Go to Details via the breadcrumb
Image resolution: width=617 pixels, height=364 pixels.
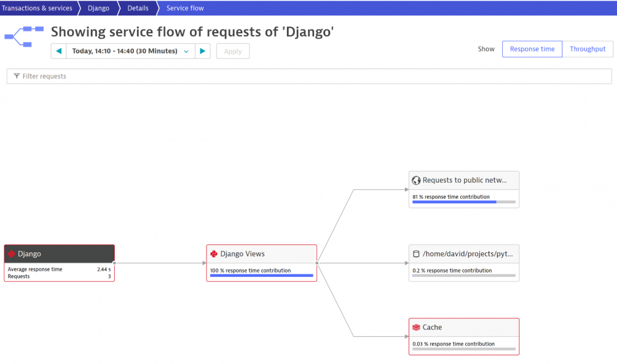click(137, 8)
